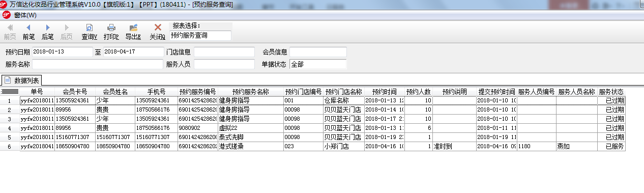Image resolution: width=644 pixels, height=193 pixels.
Task: Export data with the 导出 icon
Action: 133,32
